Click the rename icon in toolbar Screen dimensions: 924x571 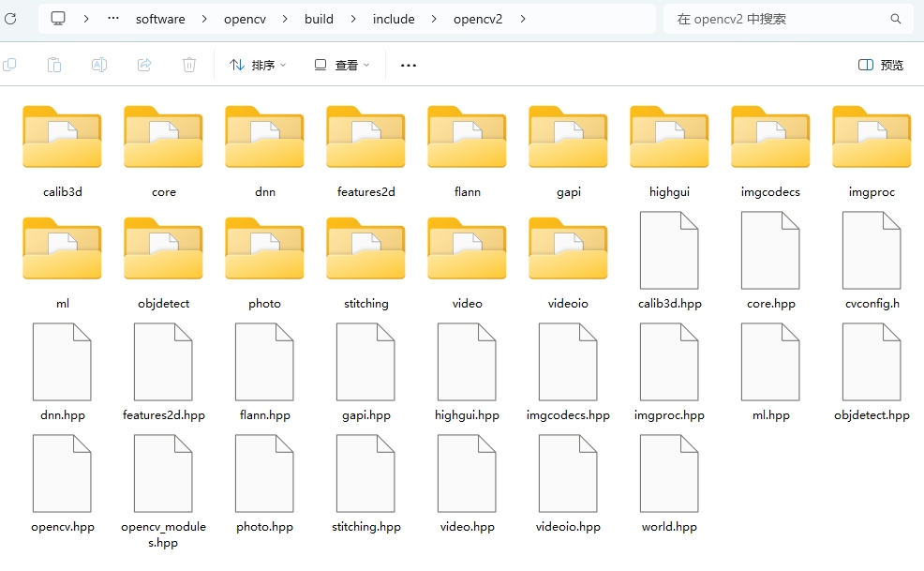pyautogui.click(x=99, y=65)
